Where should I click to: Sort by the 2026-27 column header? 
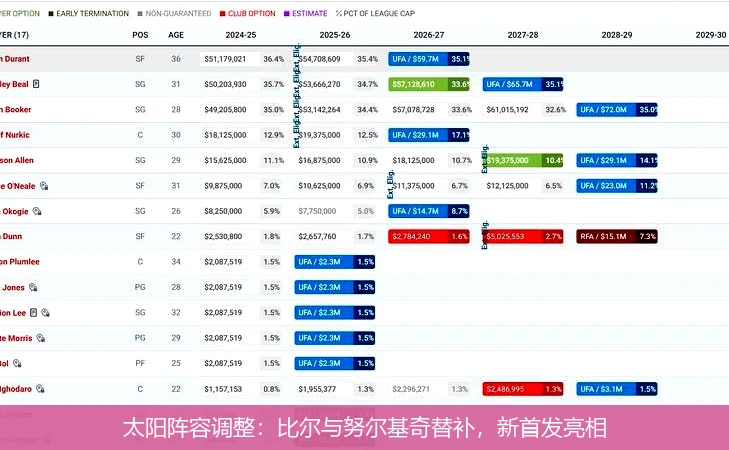(429, 35)
